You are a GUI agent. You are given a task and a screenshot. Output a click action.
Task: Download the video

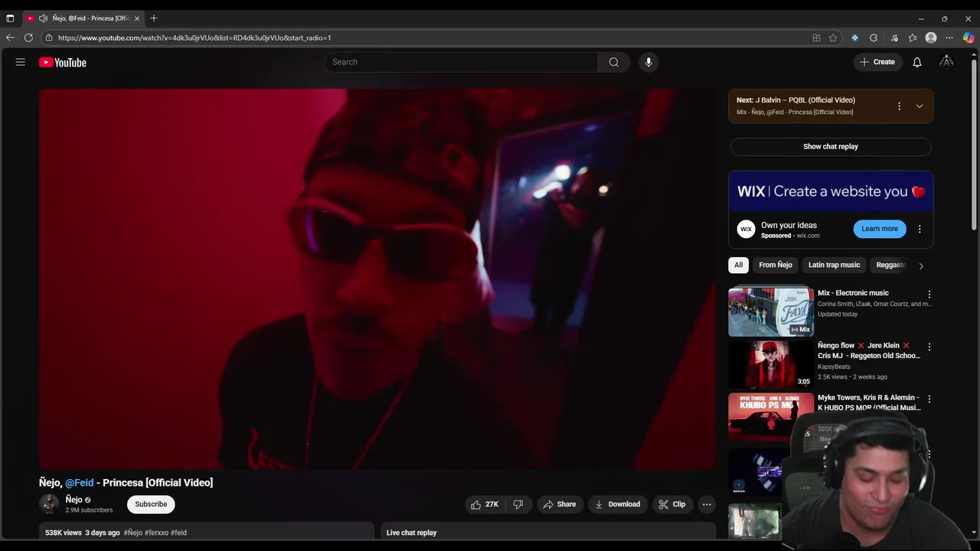pyautogui.click(x=617, y=504)
